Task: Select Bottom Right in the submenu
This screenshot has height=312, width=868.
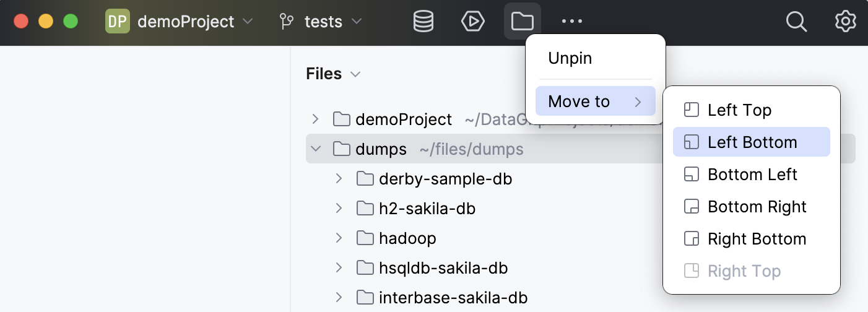Action: [x=757, y=207]
